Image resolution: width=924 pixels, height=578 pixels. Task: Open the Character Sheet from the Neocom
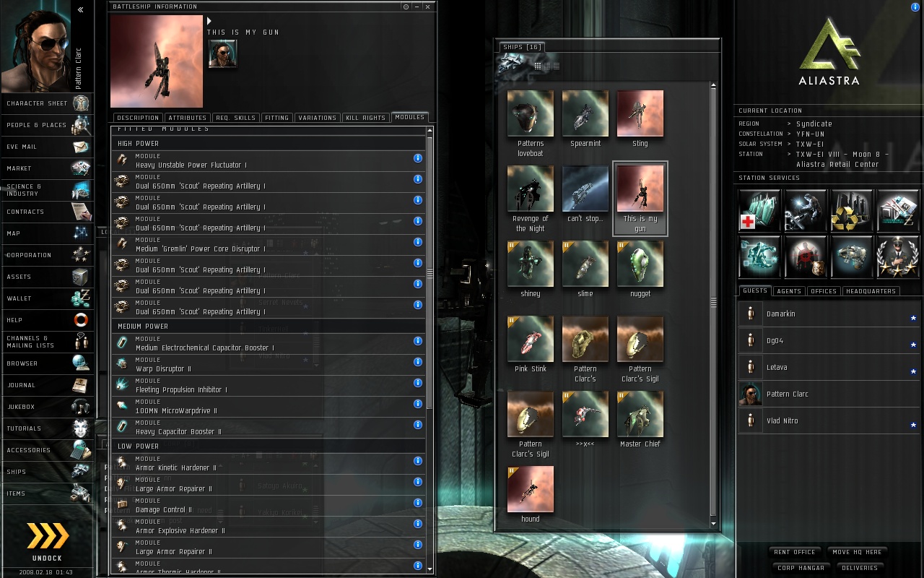click(x=47, y=103)
